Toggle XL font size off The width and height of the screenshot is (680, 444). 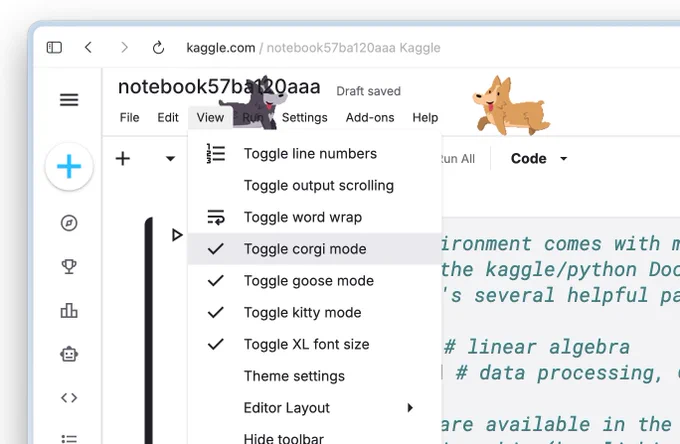click(x=315, y=344)
